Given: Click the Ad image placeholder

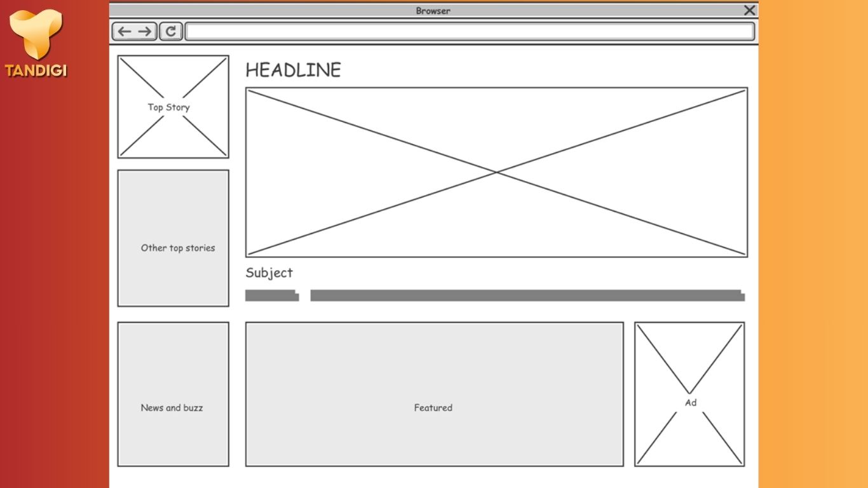Looking at the screenshot, I should point(689,394).
